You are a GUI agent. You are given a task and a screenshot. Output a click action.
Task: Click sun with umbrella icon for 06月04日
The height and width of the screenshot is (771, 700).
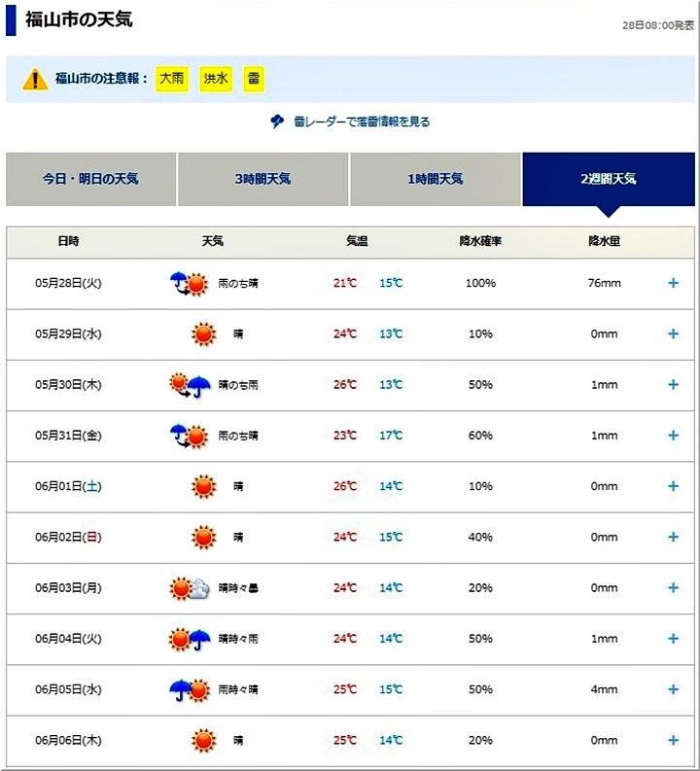pos(190,639)
